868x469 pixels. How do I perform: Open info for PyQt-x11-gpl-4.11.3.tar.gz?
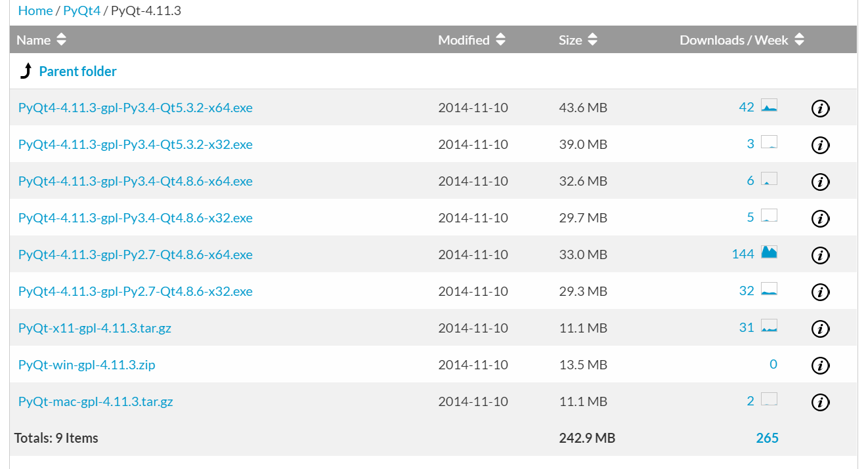point(820,329)
